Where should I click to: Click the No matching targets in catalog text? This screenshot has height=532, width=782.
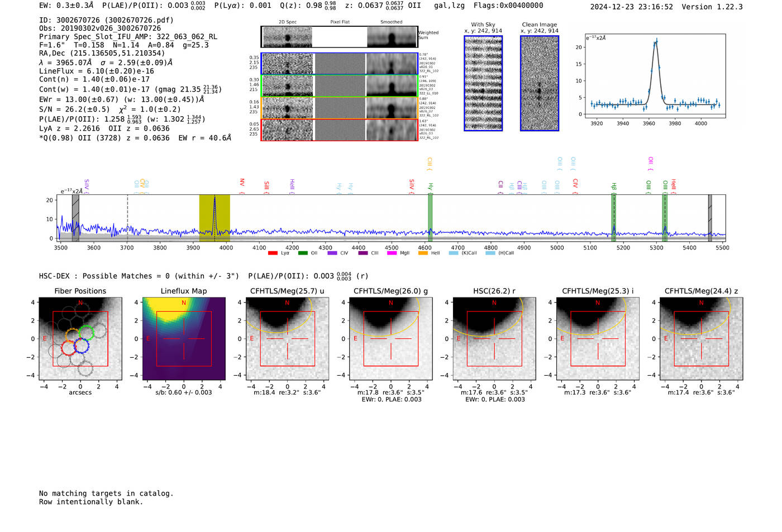106,493
